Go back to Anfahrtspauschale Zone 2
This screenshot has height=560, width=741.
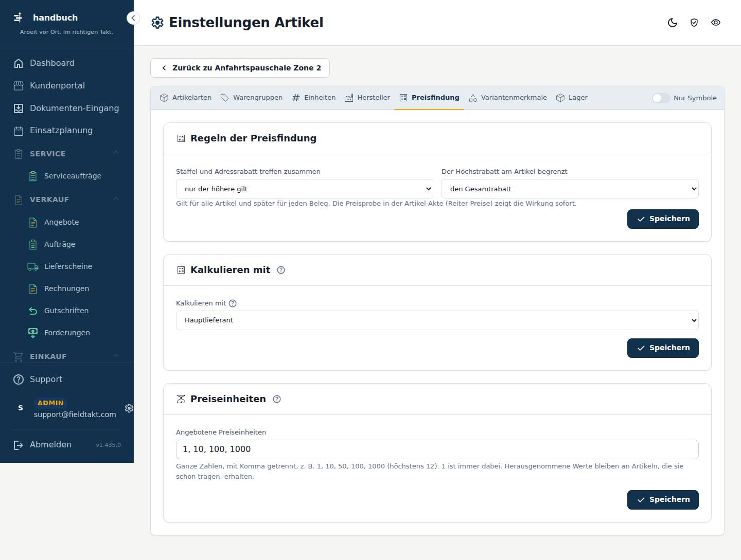coord(240,68)
